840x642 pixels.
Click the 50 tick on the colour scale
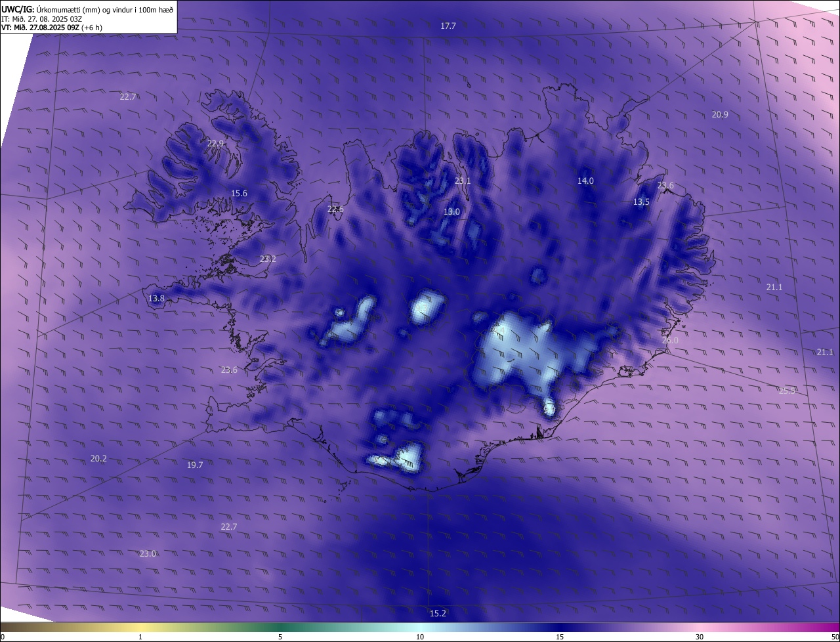click(x=835, y=637)
